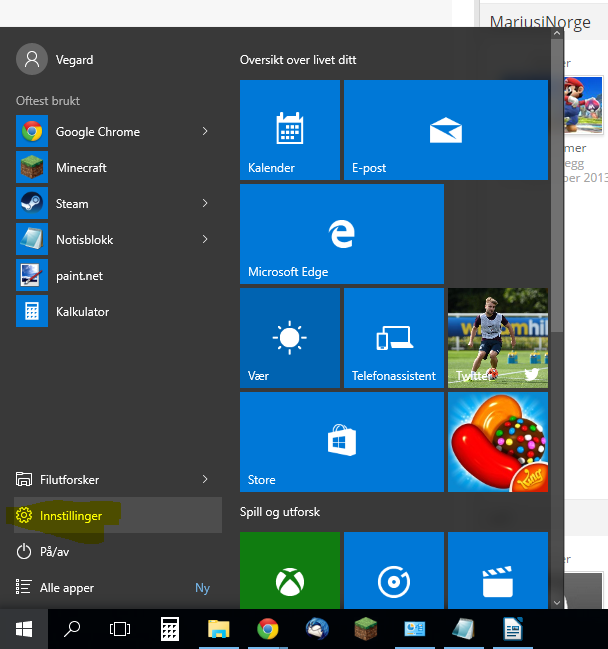Show Alle apper list
Viewport: 608px width, 649px height.
119,587
